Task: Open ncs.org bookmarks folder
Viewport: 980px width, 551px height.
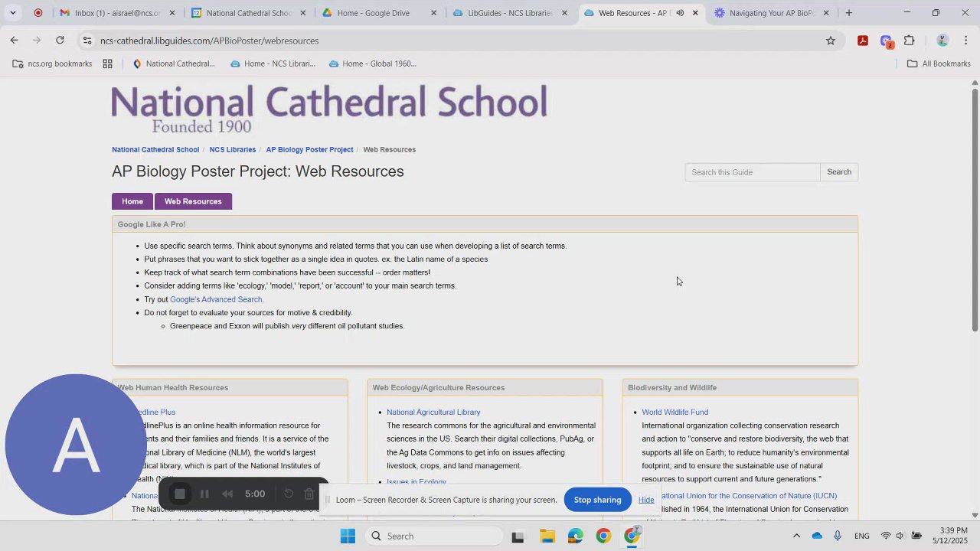Action: click(x=52, y=64)
